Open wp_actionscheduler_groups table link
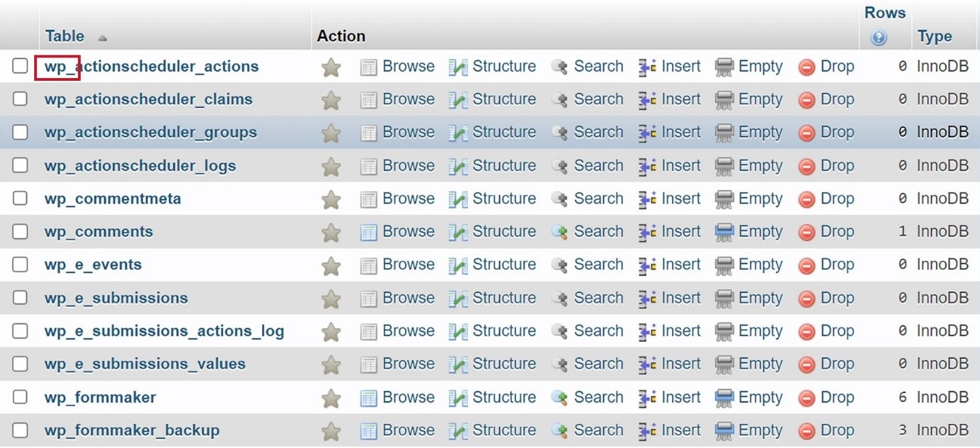This screenshot has width=980, height=448. pyautogui.click(x=151, y=132)
